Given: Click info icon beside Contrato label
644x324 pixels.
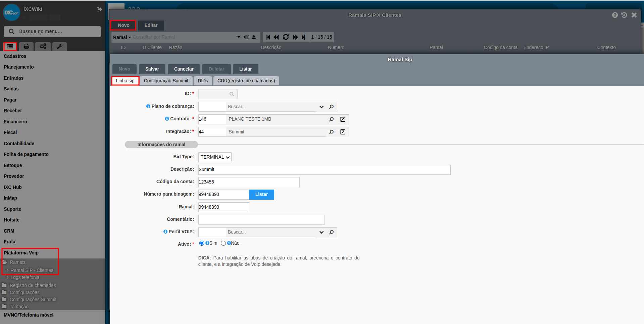Looking at the screenshot, I should [x=167, y=119].
